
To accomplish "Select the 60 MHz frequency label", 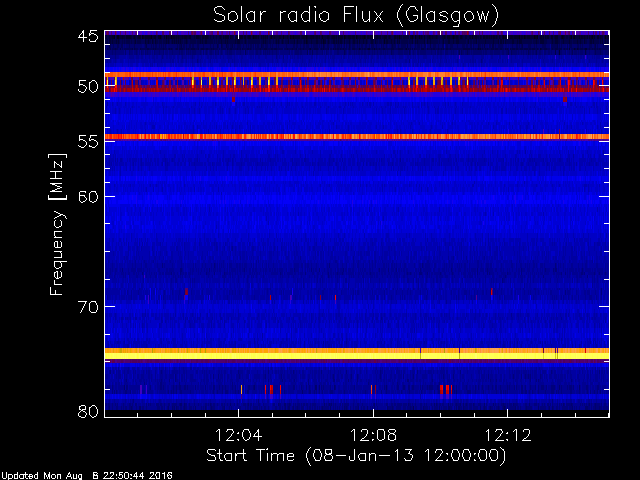I will tap(88, 196).
